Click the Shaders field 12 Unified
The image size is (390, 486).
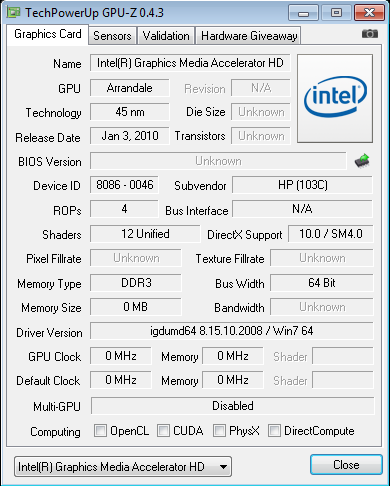pyautogui.click(x=145, y=234)
